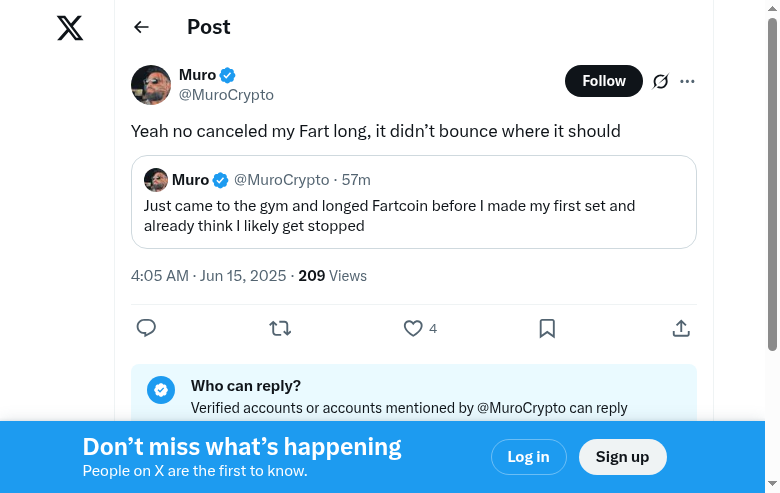Image resolution: width=780 pixels, height=493 pixels.
Task: Open the quoted Muro post
Action: pos(413,216)
